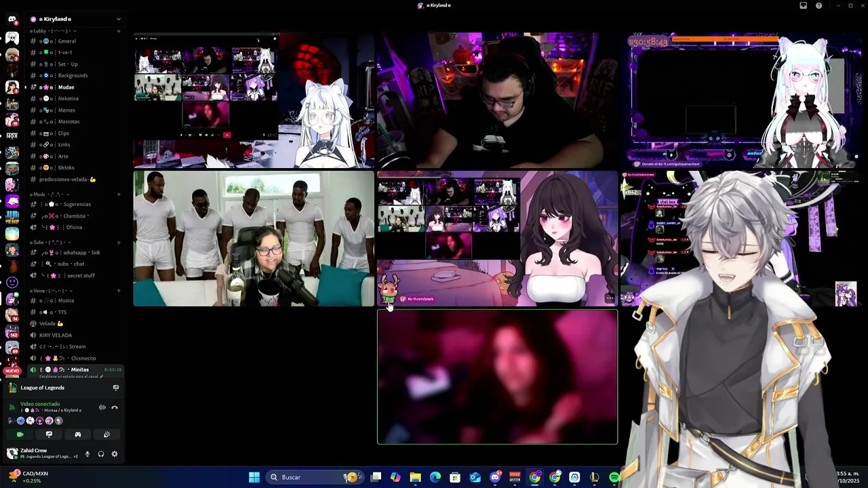The width and height of the screenshot is (868, 488).
Task: Open user settings gear icon
Action: 114,454
